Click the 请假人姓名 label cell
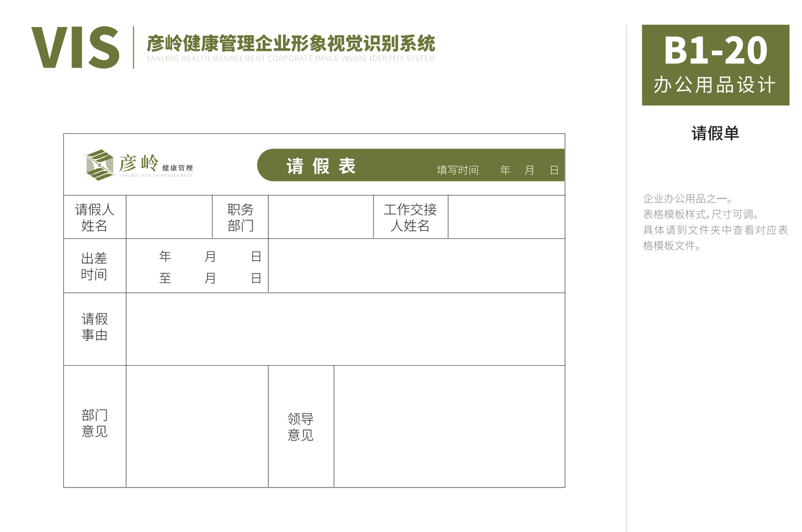 95,217
